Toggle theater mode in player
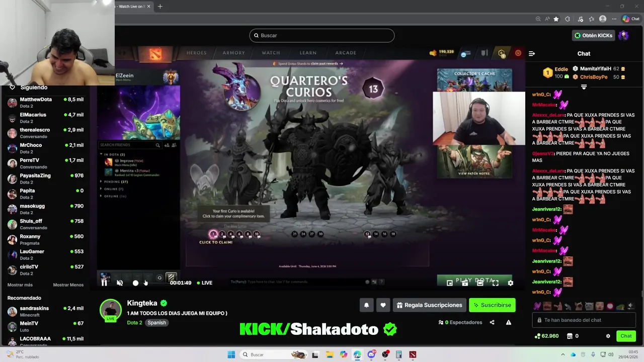Image resolution: width=644 pixels, height=362 pixels. 480,283
